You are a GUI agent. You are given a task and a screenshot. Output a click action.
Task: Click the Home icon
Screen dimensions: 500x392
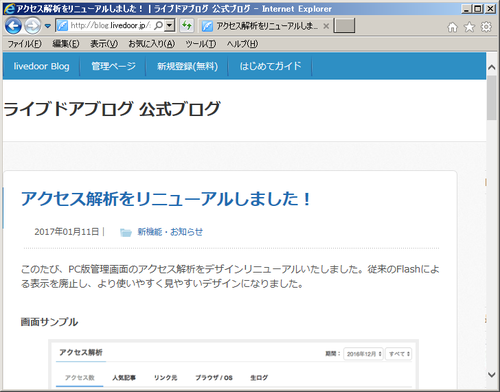click(x=452, y=27)
